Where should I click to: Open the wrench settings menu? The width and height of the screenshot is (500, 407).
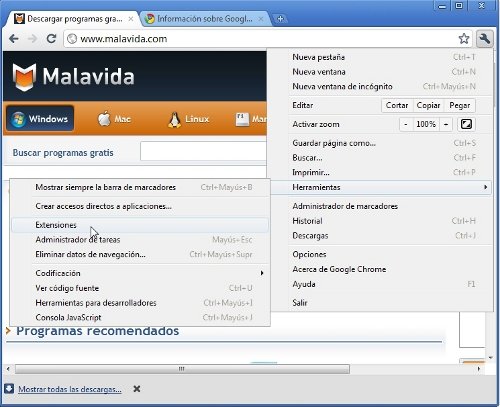484,39
